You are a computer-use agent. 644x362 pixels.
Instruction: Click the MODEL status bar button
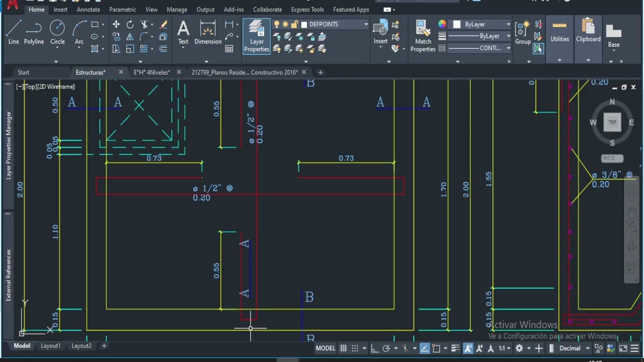325,348
